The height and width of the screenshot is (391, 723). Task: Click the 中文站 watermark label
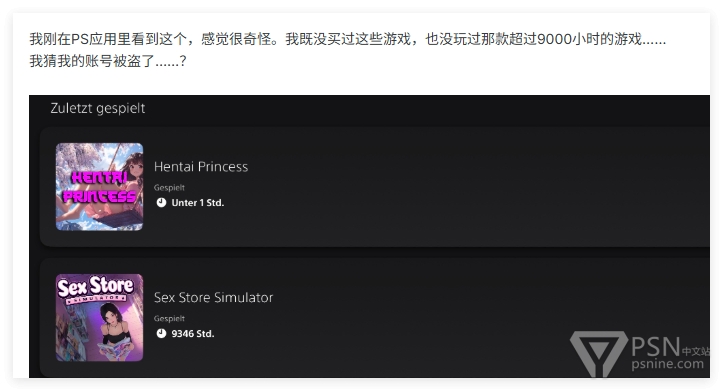click(695, 351)
